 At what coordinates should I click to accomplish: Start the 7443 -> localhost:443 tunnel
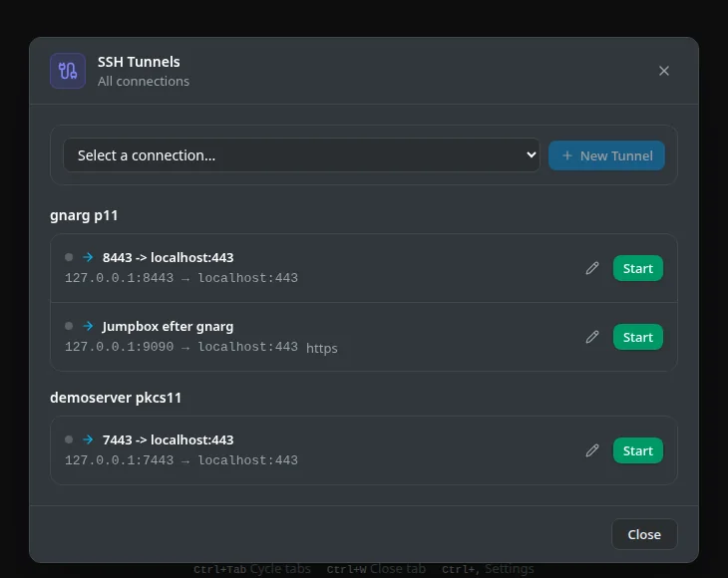coord(638,450)
